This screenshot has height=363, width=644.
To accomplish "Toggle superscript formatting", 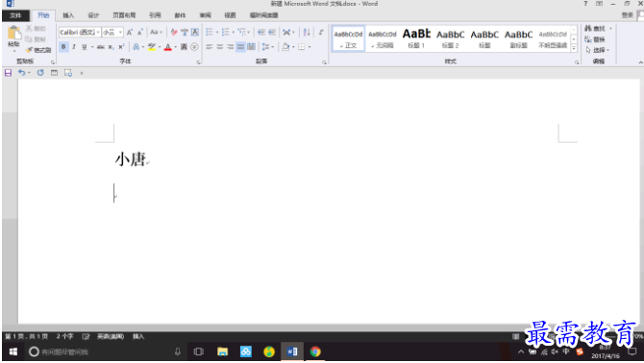I will (x=121, y=47).
